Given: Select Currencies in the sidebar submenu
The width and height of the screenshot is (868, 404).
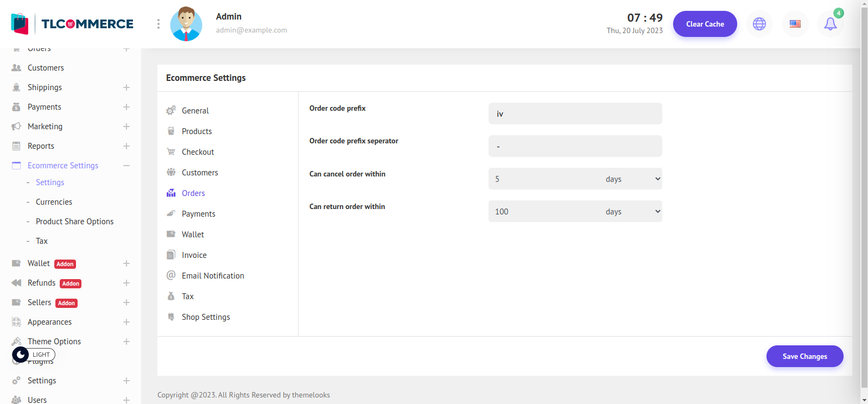Looking at the screenshot, I should click(54, 202).
